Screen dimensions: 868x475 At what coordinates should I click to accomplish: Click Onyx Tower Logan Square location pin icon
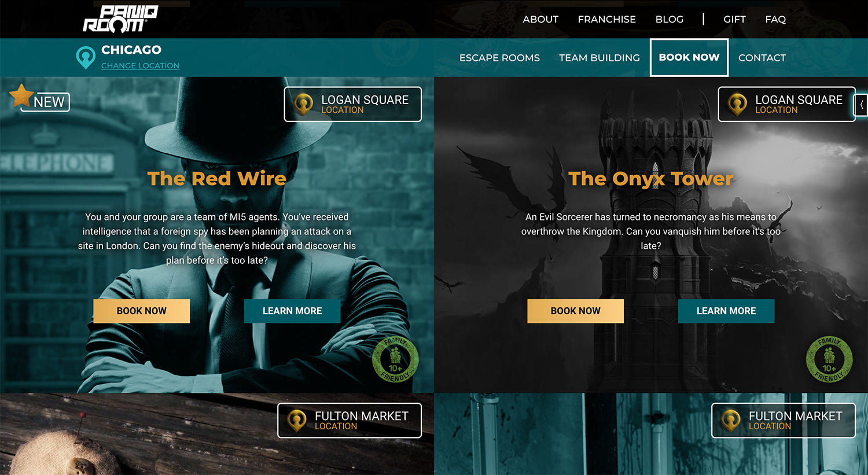coord(737,105)
